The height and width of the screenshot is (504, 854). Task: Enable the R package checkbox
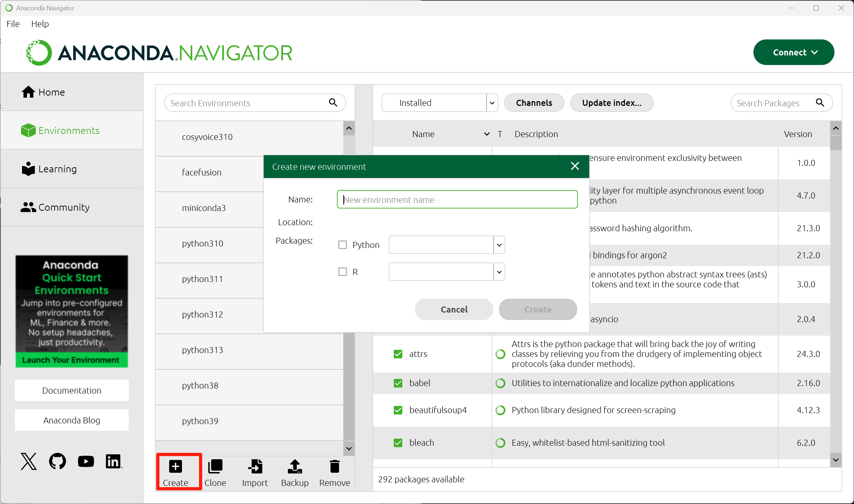[x=342, y=272]
